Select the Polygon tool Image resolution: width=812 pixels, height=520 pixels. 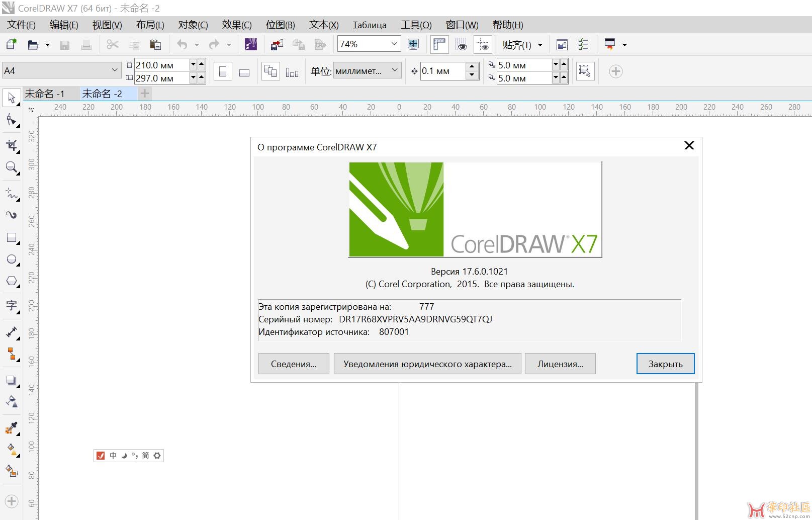click(12, 281)
